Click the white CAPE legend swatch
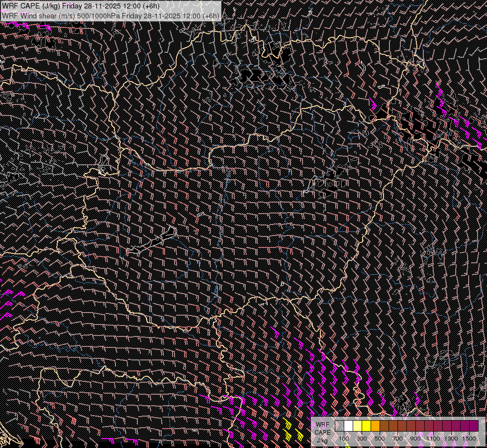The height and width of the screenshot is (448, 487). (x=349, y=426)
